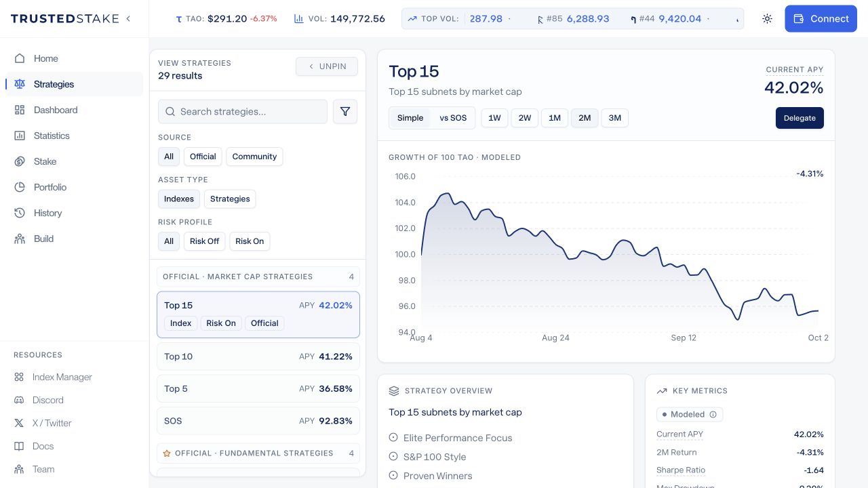Select the Risk On profile filter
Viewport: 868px width, 488px height.
click(250, 241)
